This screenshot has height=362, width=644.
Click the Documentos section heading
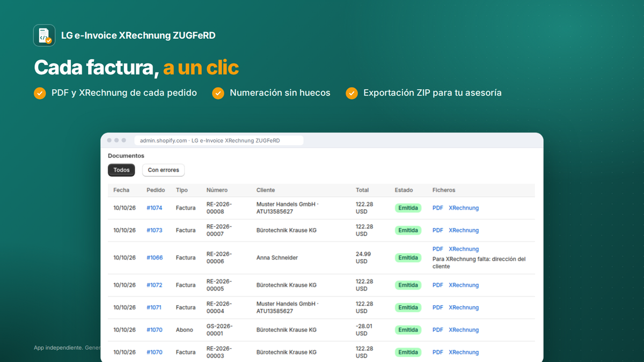(x=126, y=156)
